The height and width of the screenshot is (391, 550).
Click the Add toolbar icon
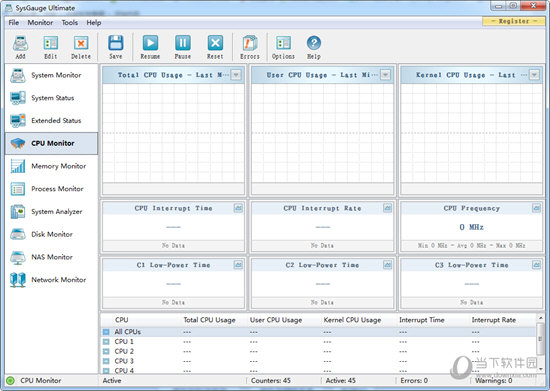click(20, 47)
